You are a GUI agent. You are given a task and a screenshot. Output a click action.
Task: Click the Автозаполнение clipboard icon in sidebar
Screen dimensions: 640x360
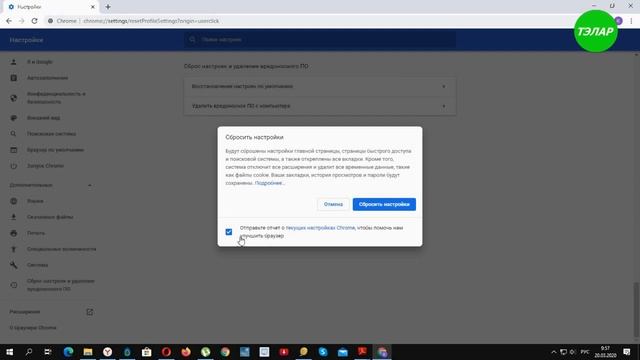click(13, 78)
